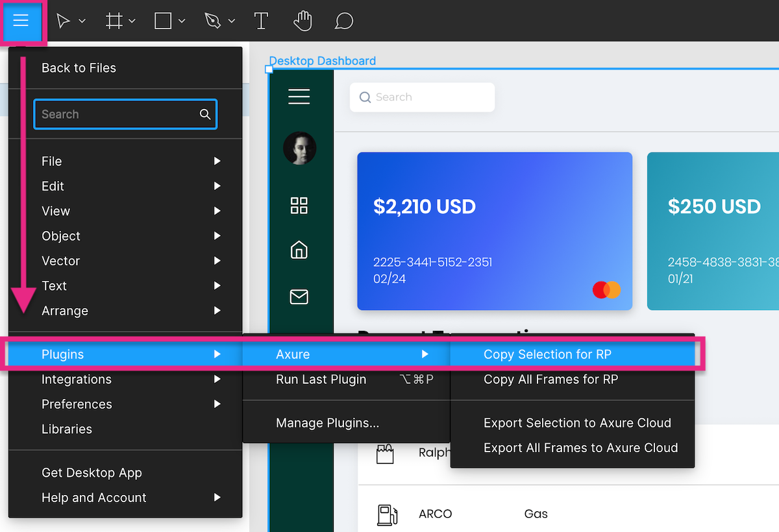The image size is (779, 532).
Task: Select the Move tool
Action: pos(64,20)
